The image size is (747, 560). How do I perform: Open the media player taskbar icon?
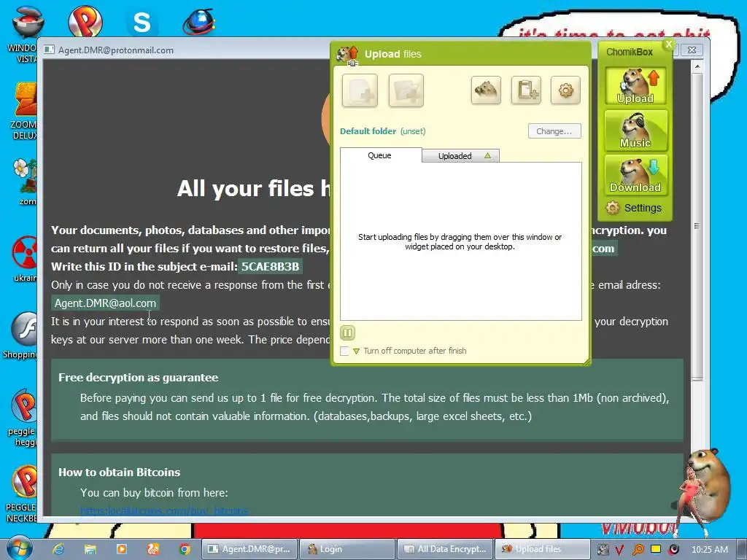coord(122,549)
